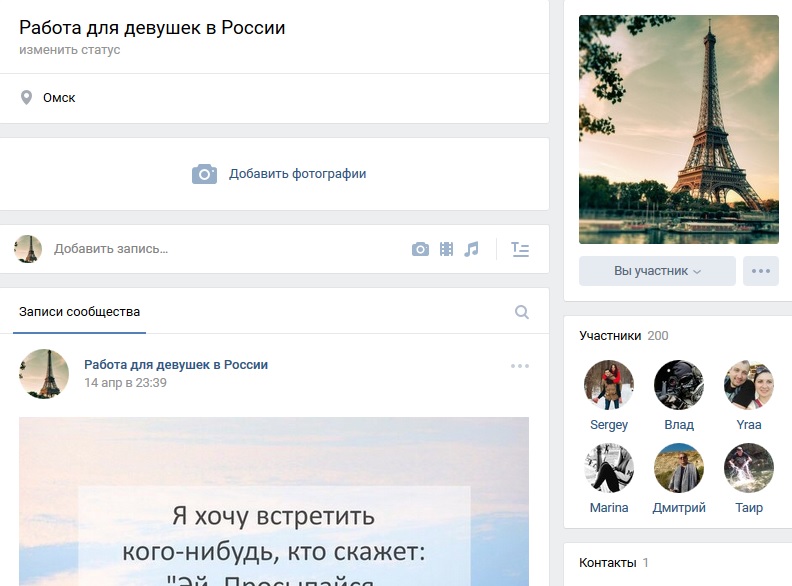
Task: Expand the Вы участник membership dropdown
Action: (657, 271)
